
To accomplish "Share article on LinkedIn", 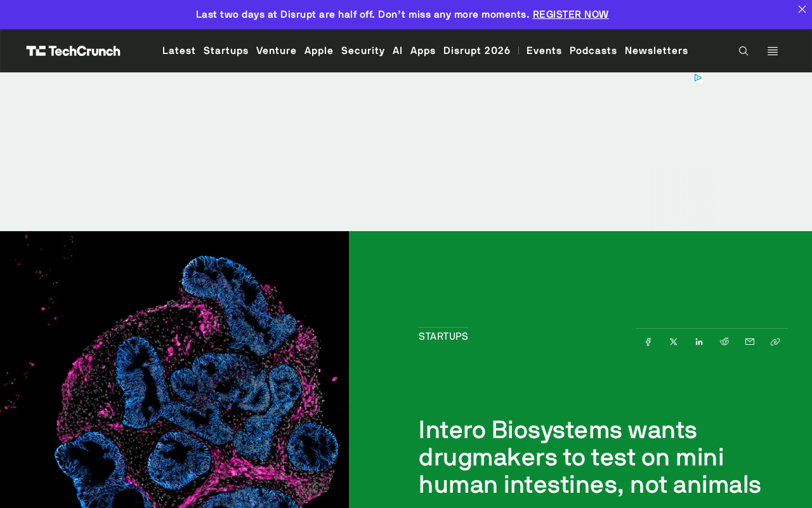I will pyautogui.click(x=699, y=342).
